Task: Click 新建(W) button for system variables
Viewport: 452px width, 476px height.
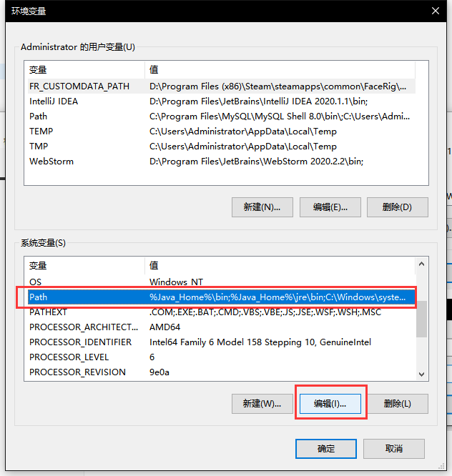Action: (x=262, y=404)
